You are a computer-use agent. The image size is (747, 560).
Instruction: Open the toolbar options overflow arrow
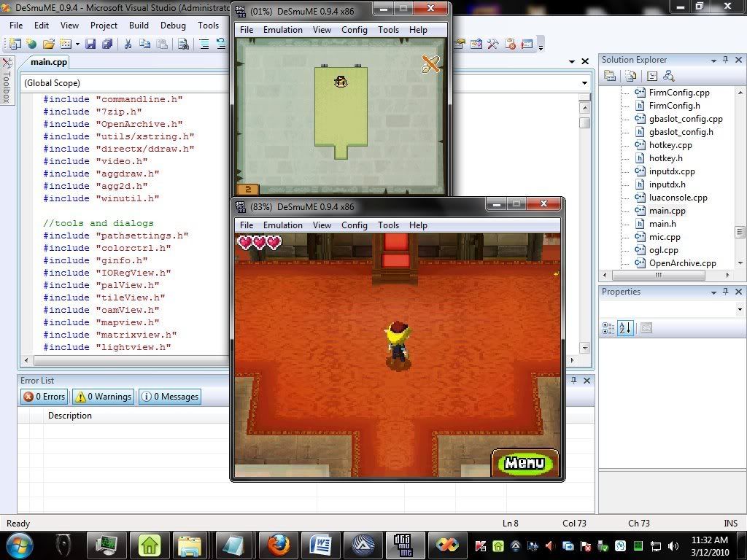[541, 47]
